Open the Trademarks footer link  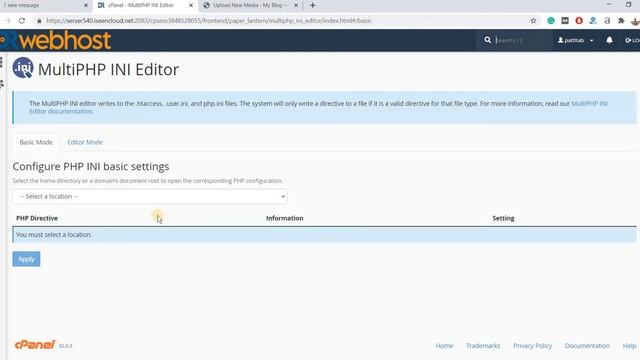483,346
